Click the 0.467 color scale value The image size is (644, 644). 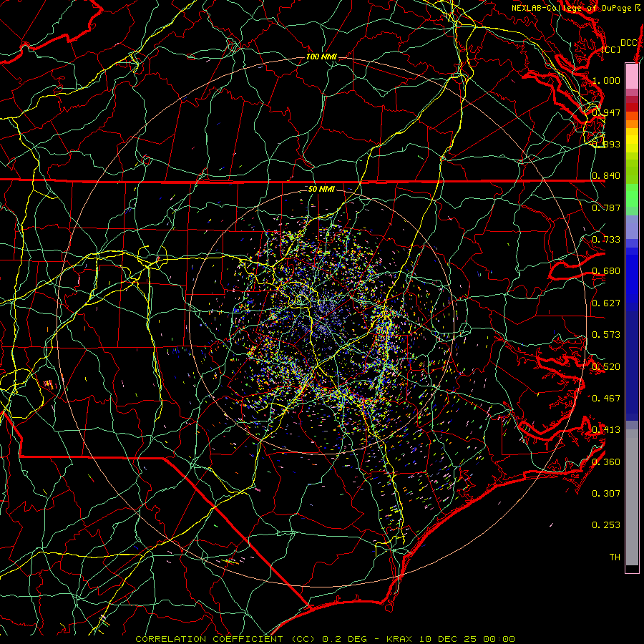[606, 398]
